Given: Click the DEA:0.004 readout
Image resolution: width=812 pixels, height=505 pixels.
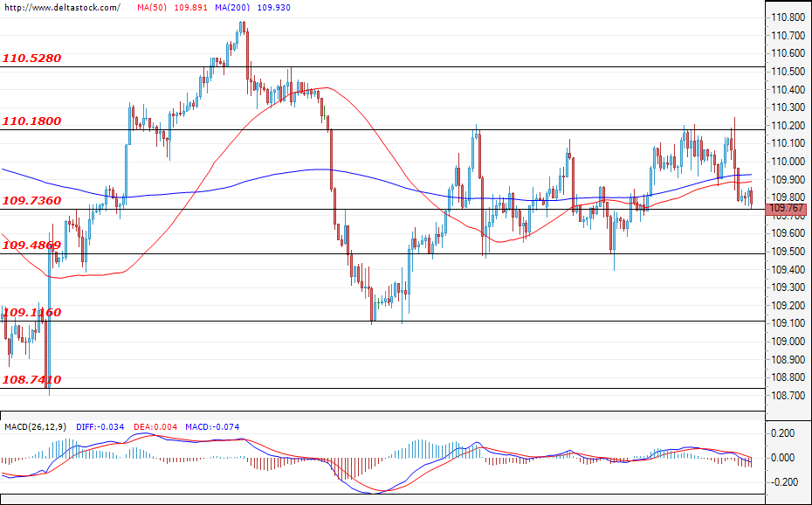Looking at the screenshot, I should coord(155,426).
